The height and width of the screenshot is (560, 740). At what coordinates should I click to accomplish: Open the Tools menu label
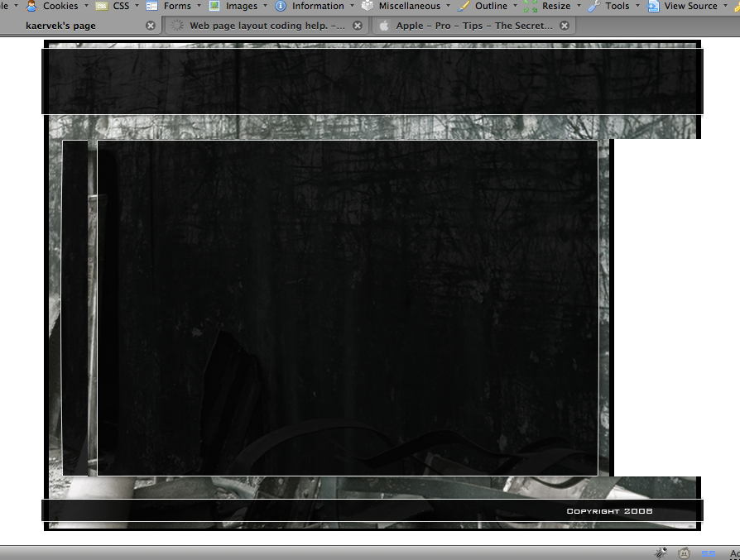coord(617,6)
